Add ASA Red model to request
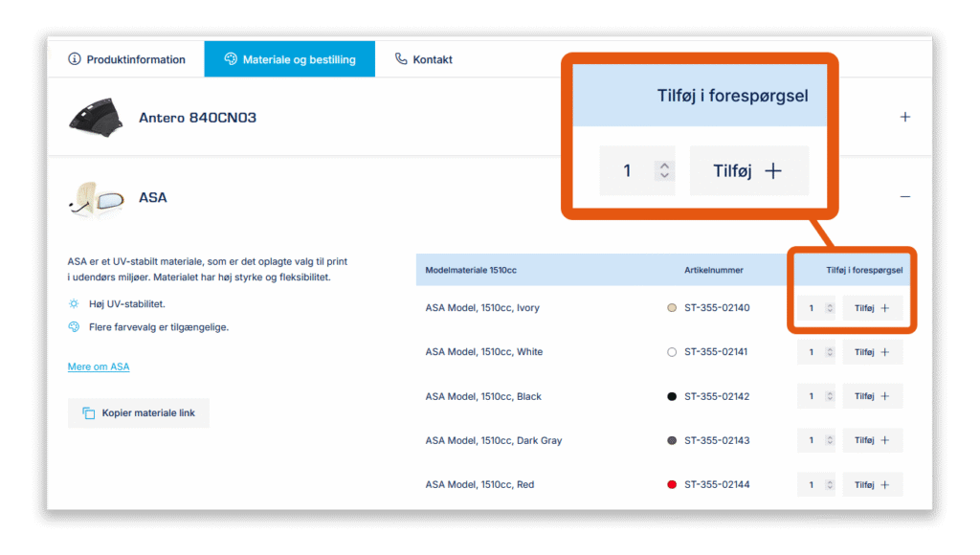This screenshot has width=980, height=555. (872, 484)
